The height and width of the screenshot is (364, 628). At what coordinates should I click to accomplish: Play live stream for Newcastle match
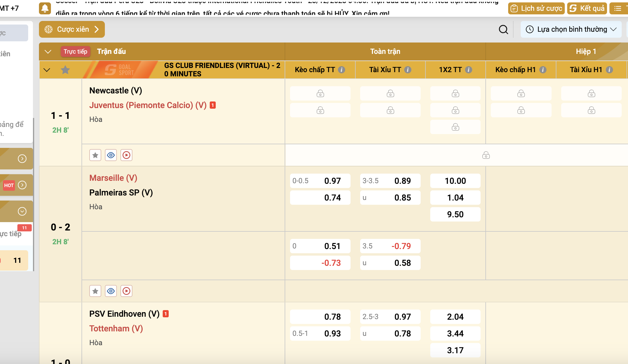tap(126, 155)
